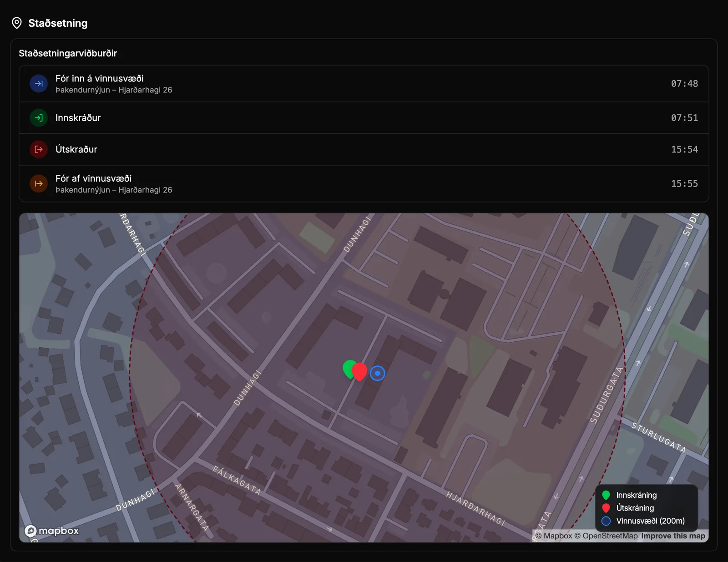This screenshot has width=728, height=562.
Task: Click the Vinnusvæði (200m) legend circle
Action: (606, 521)
